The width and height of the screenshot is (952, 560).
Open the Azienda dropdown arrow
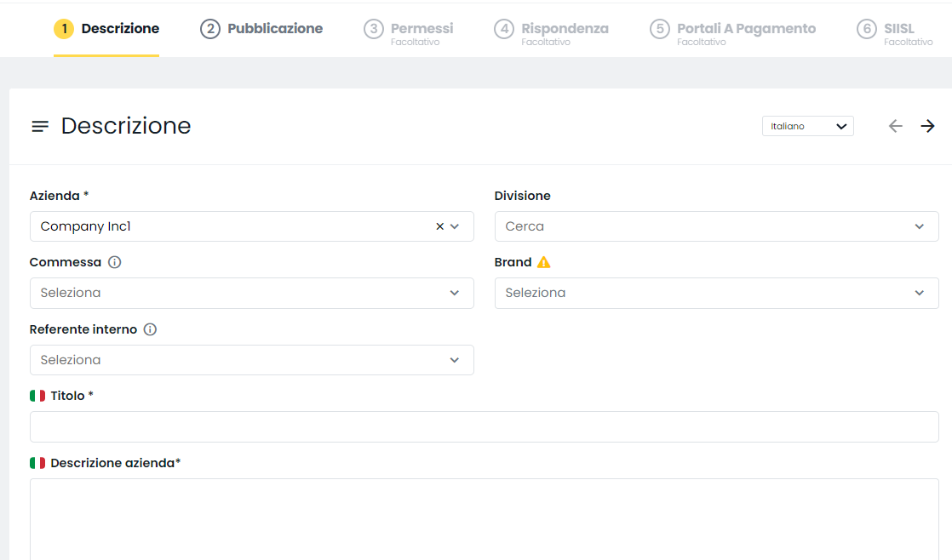pyautogui.click(x=455, y=226)
